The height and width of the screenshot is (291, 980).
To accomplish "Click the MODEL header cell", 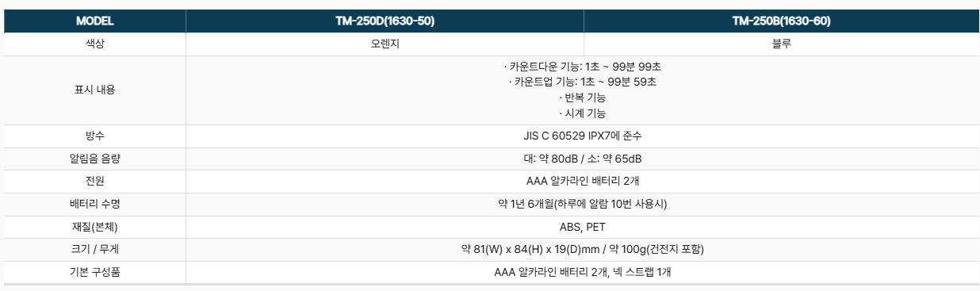I will [x=94, y=21].
